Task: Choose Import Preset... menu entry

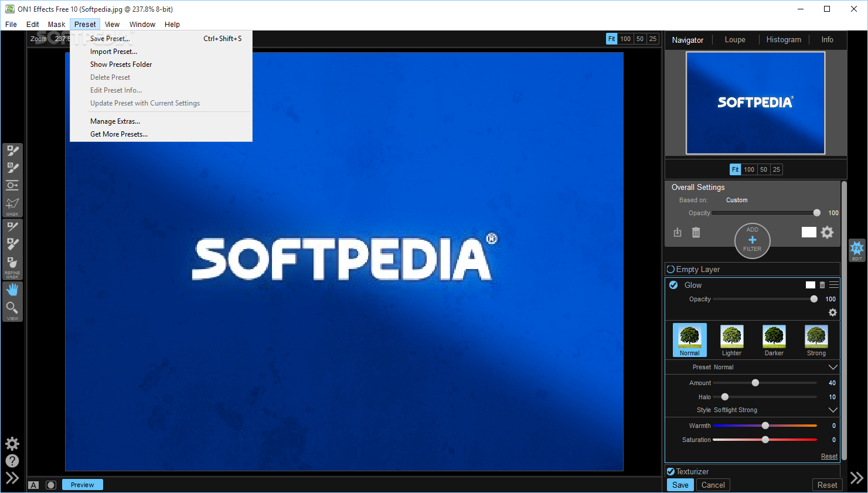Action: [161, 52]
